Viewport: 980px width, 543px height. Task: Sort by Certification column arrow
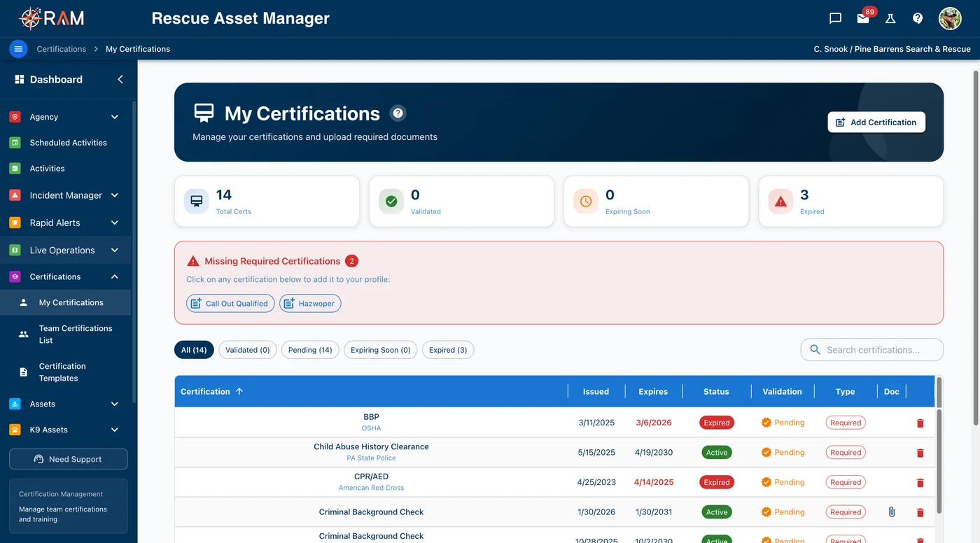point(239,391)
